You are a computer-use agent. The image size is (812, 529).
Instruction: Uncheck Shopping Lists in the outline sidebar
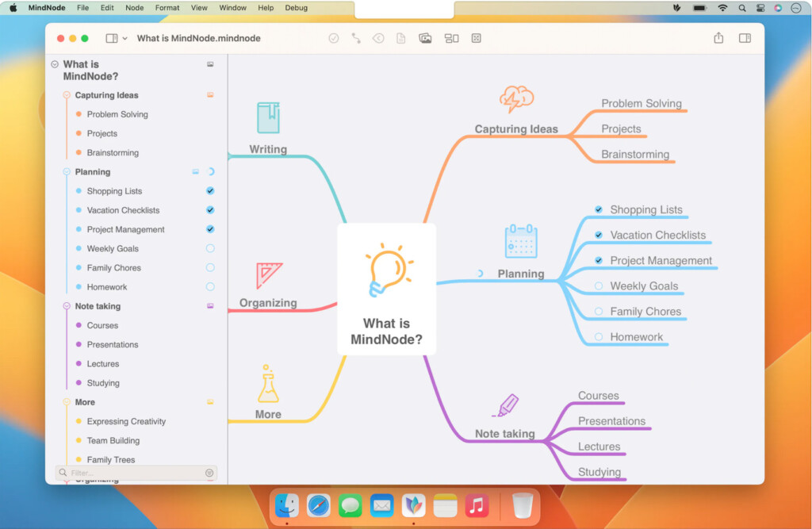pos(210,191)
